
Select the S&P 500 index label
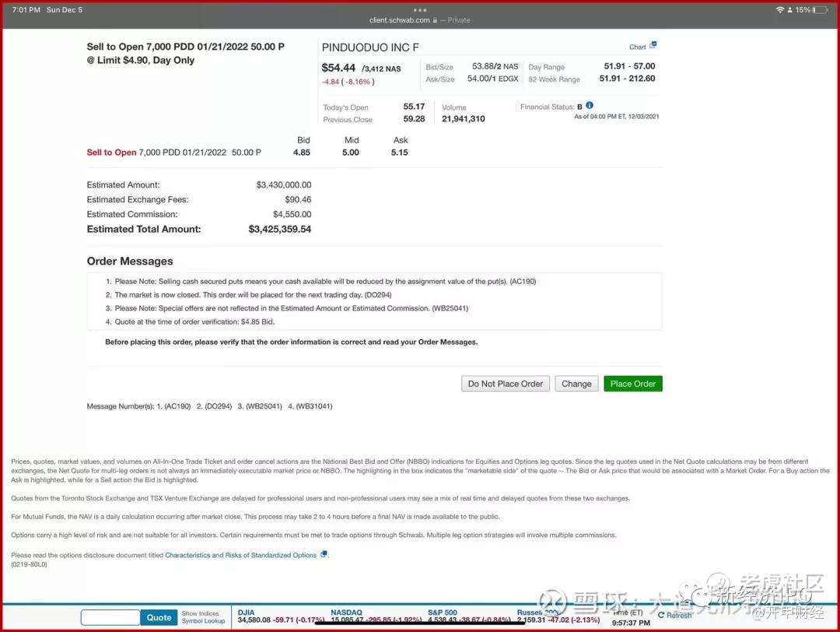(x=442, y=613)
